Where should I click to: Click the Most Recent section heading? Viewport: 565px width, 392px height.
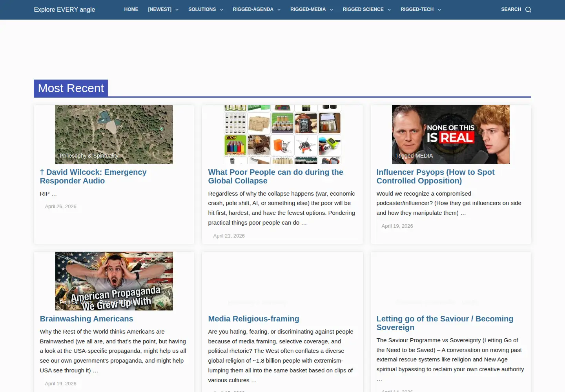click(71, 88)
